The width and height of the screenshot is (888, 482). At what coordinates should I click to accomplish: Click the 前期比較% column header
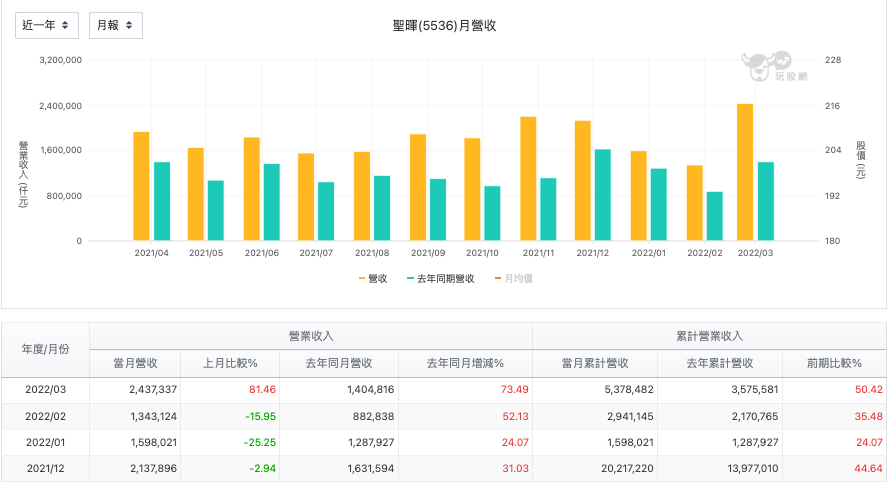pos(834,364)
